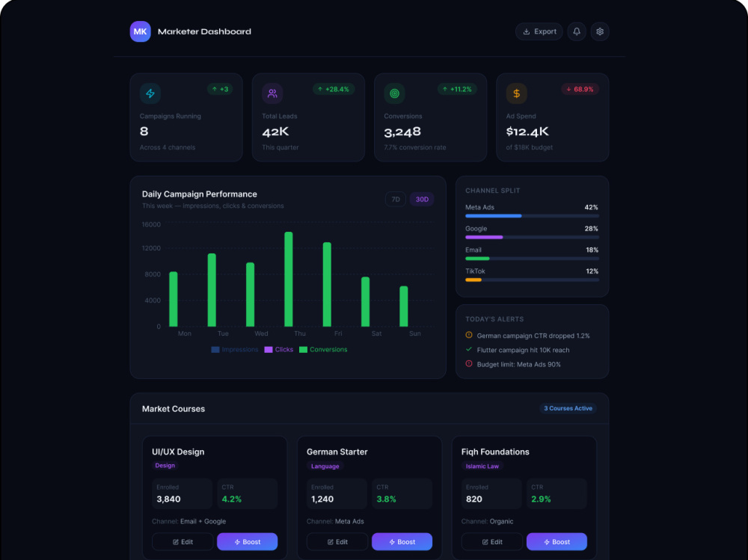Click red alert icon beside Budget limit
Viewport: 748px width, 560px height.
point(469,364)
